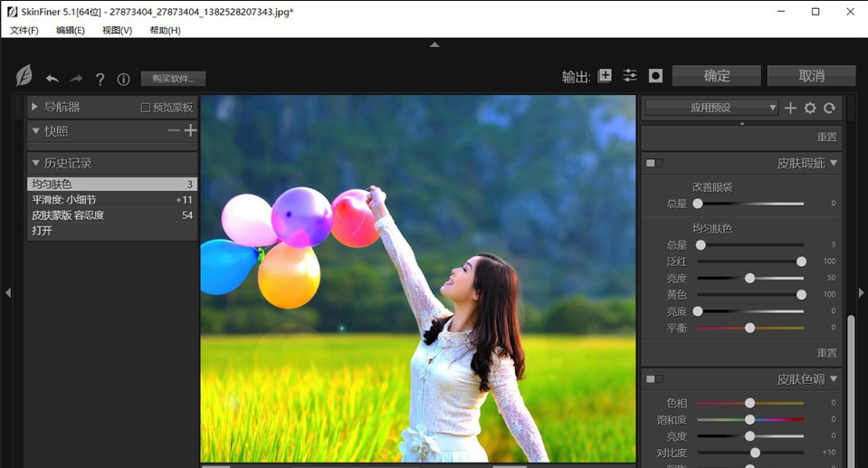This screenshot has width=868, height=468.
Task: Select the 皮肤蒙版 容忍度 history entry
Action: [112, 215]
